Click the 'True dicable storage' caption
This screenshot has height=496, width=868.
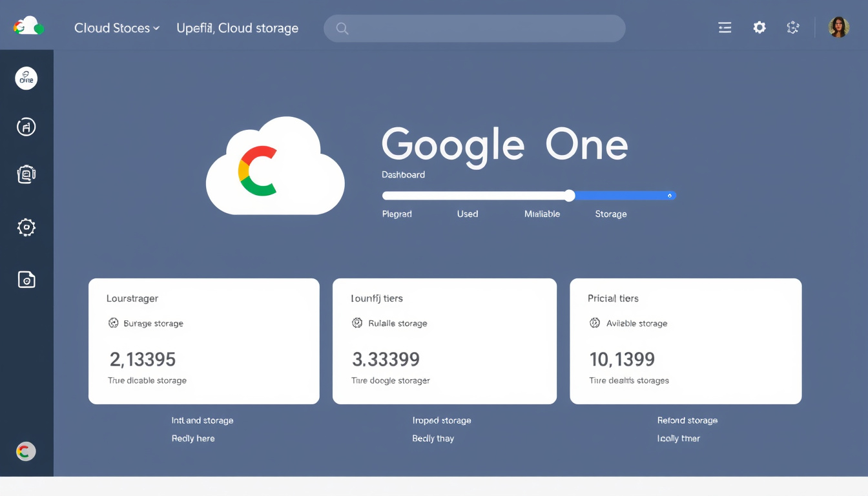[x=147, y=380]
